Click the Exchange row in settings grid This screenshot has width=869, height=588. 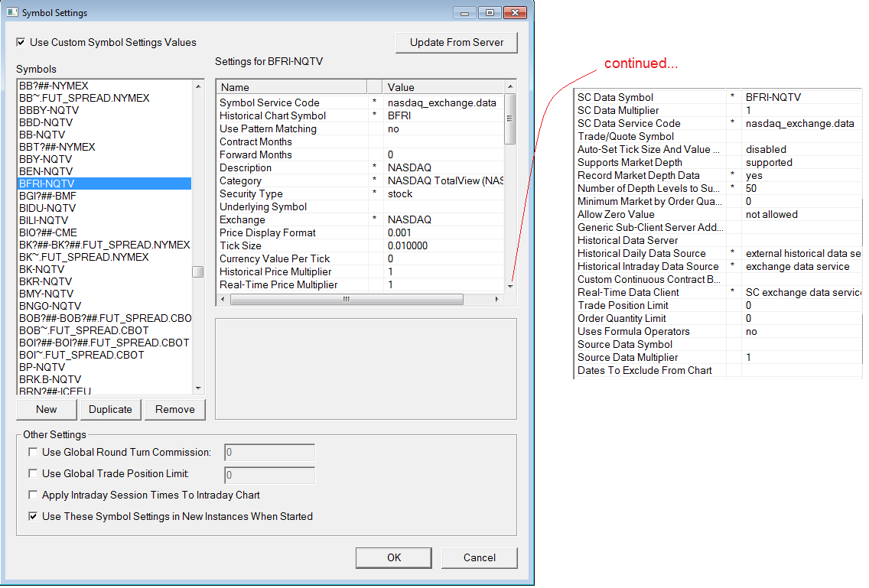[360, 220]
